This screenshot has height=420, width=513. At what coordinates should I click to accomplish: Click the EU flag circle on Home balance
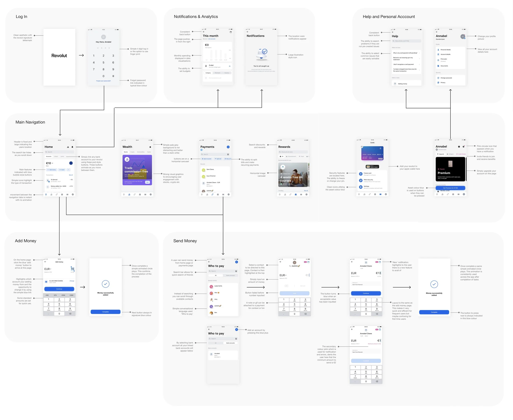tap(71, 163)
